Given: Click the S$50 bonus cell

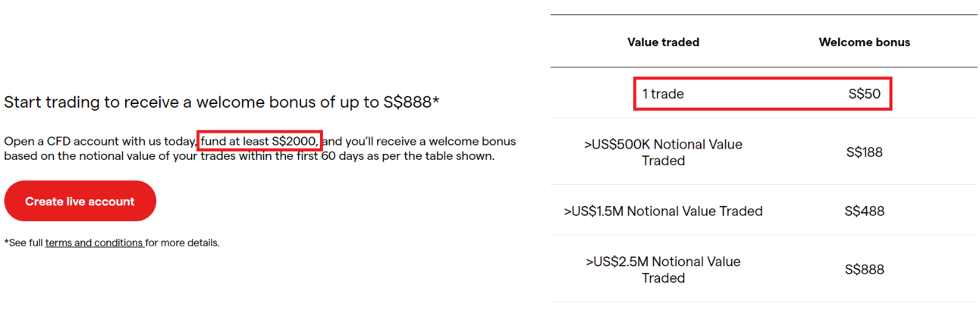Looking at the screenshot, I should click(x=864, y=94).
